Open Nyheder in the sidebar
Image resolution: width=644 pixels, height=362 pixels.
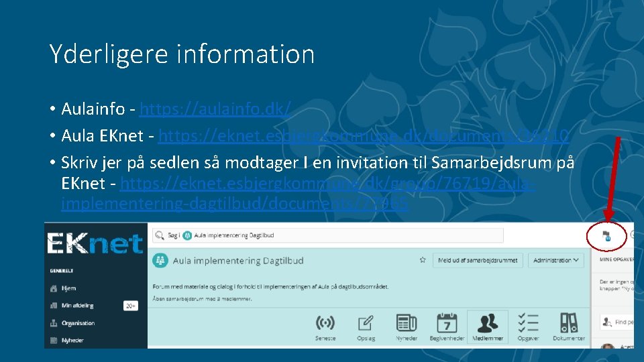click(x=72, y=341)
